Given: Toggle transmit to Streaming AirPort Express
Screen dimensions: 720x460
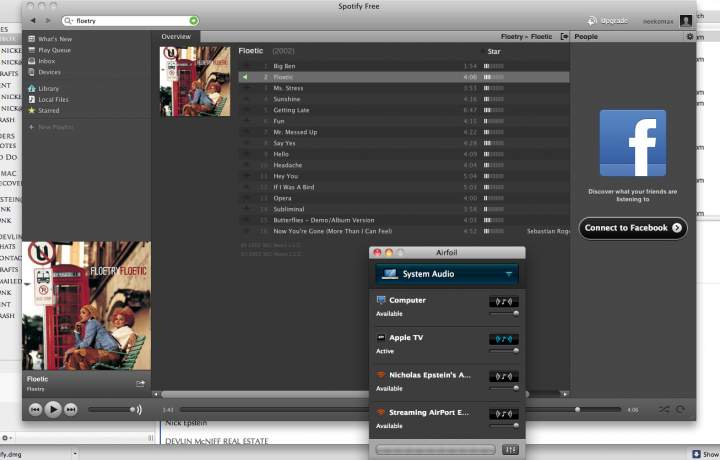Looking at the screenshot, I should (504, 414).
